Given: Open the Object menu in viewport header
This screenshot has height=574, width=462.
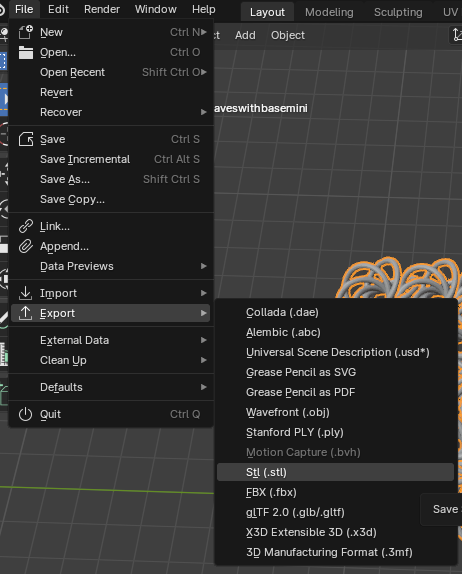Looking at the screenshot, I should [288, 35].
